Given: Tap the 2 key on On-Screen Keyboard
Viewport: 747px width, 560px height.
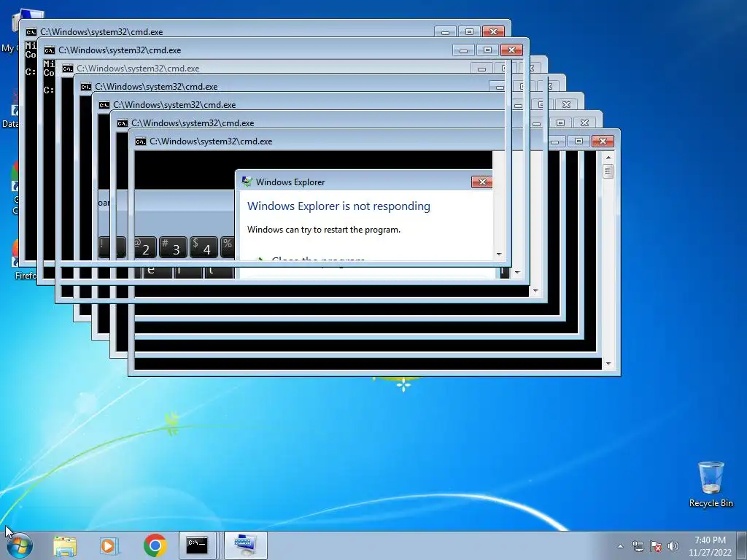Looking at the screenshot, I should [145, 248].
